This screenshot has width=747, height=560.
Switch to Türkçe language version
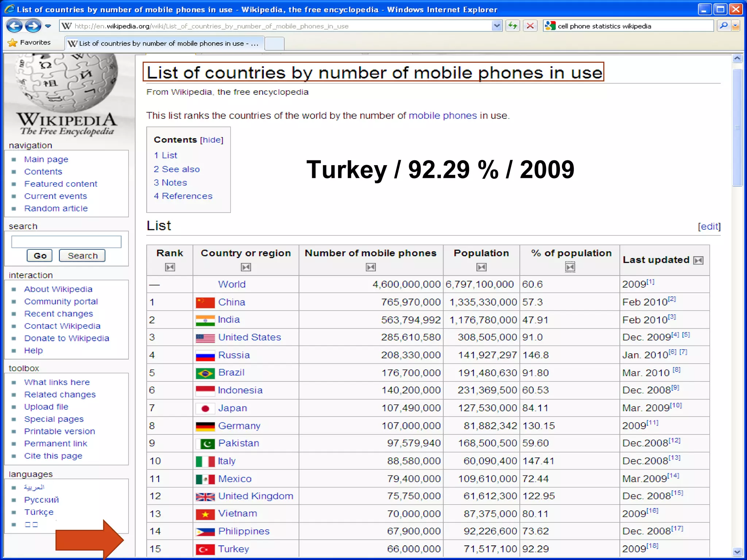39,512
